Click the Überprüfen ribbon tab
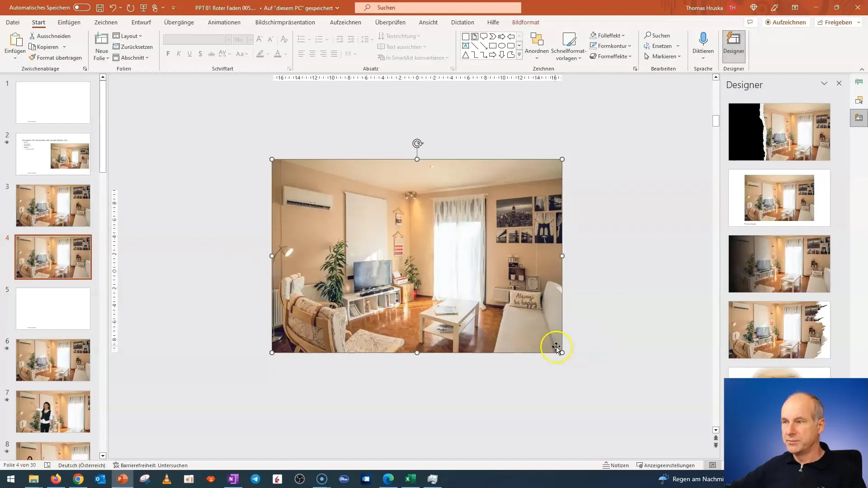The height and width of the screenshot is (488, 868). [391, 22]
